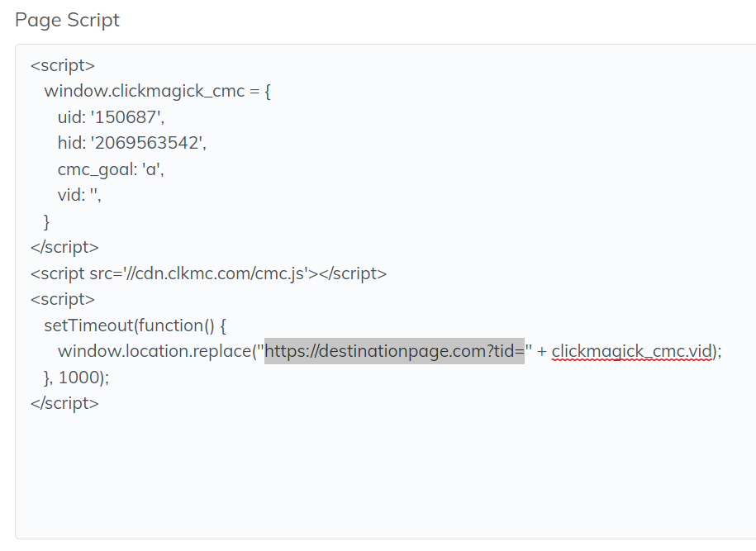Click the highlighted destinationpage.com URL text
The width and height of the screenshot is (756, 551).
(x=394, y=351)
